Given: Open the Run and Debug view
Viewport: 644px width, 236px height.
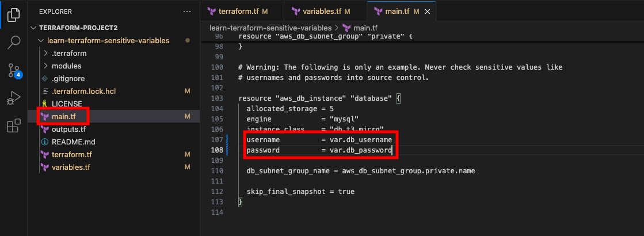Looking at the screenshot, I should click(x=14, y=98).
